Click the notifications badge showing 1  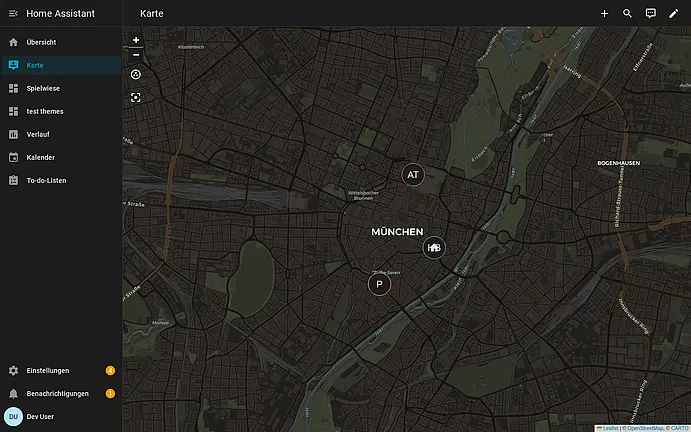[x=110, y=394]
